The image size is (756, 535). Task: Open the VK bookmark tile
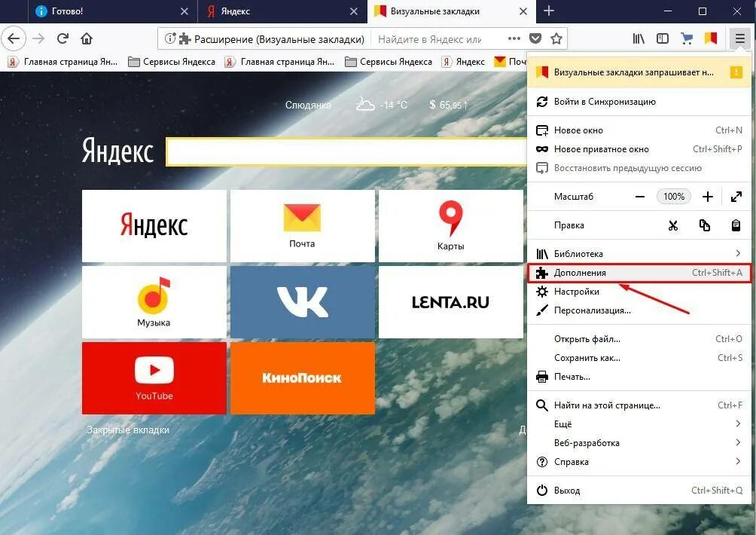point(302,302)
